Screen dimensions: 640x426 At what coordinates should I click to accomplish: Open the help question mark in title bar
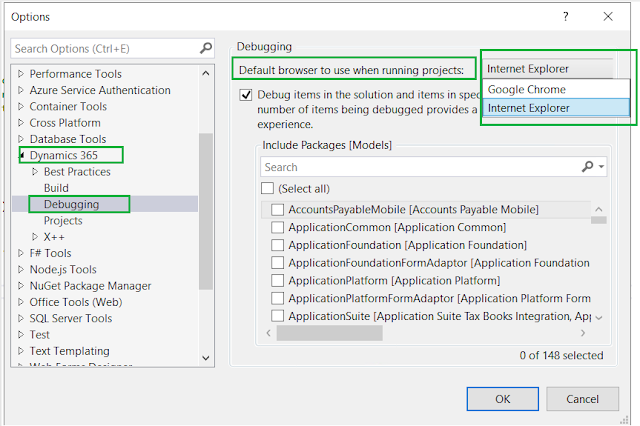566,16
